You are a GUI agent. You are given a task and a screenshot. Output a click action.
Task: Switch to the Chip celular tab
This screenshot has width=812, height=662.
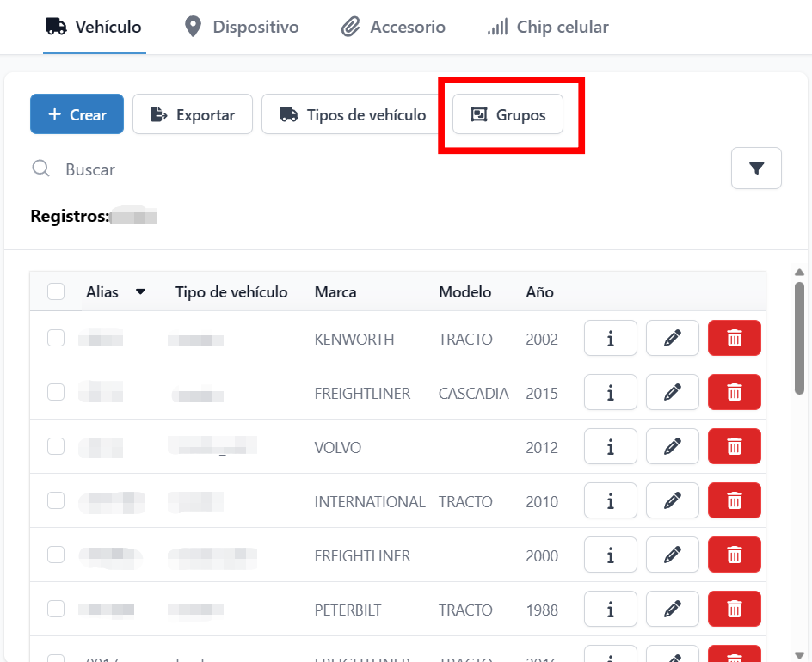point(548,26)
